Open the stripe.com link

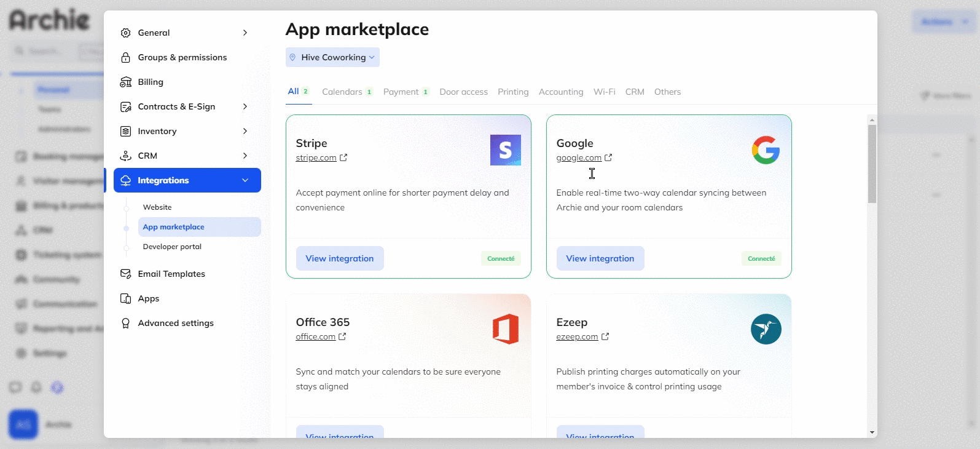(x=316, y=157)
